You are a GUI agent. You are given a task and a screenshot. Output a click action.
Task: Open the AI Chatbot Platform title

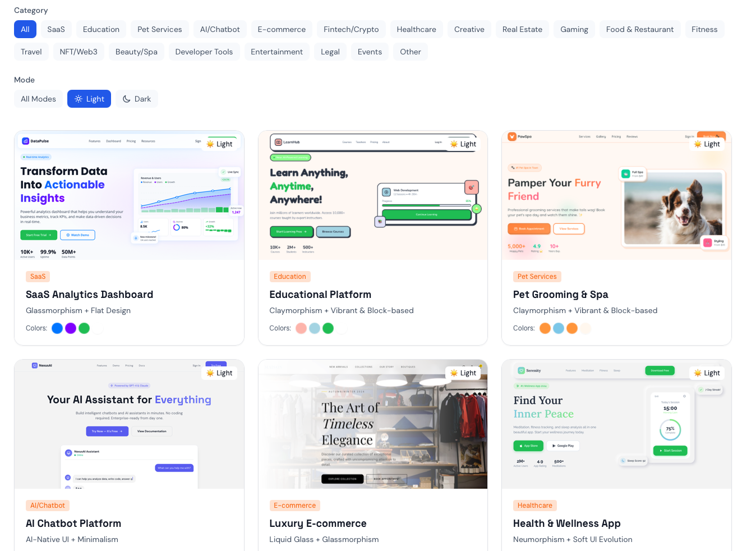pos(73,524)
